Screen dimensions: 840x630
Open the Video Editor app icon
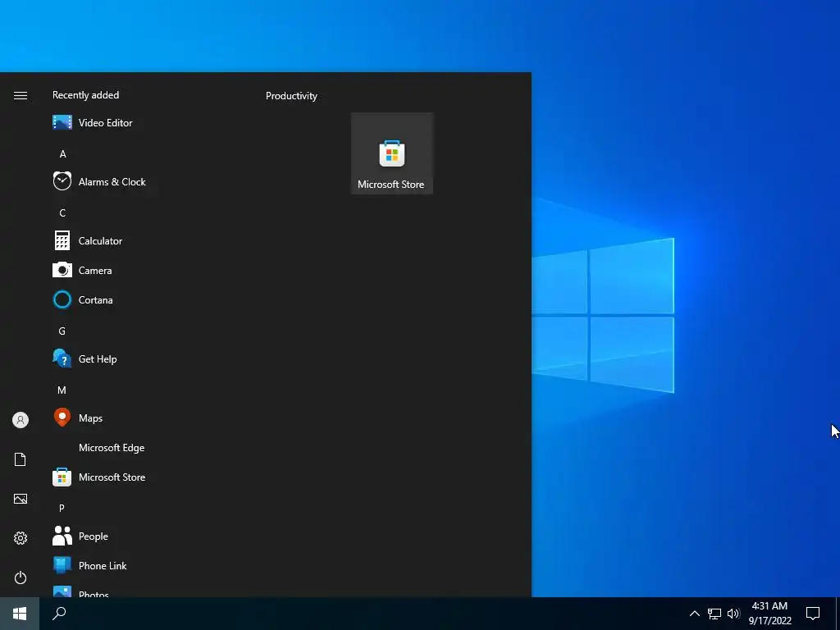point(62,123)
